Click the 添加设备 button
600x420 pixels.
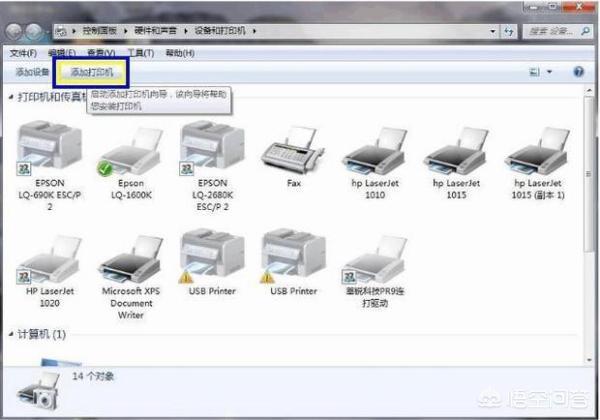[32, 72]
